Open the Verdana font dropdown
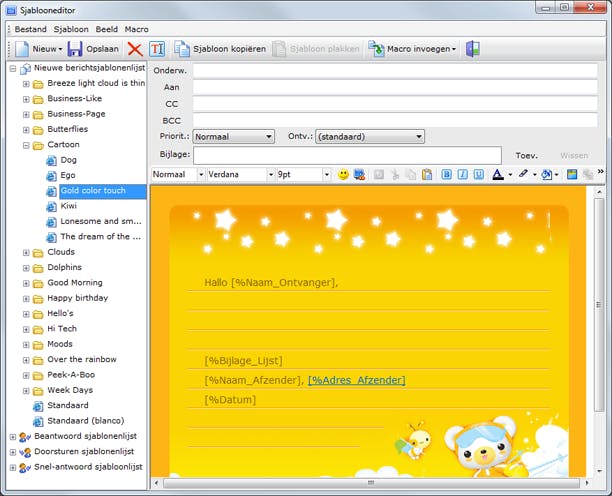Image resolution: width=612 pixels, height=496 pixels. pyautogui.click(x=239, y=174)
